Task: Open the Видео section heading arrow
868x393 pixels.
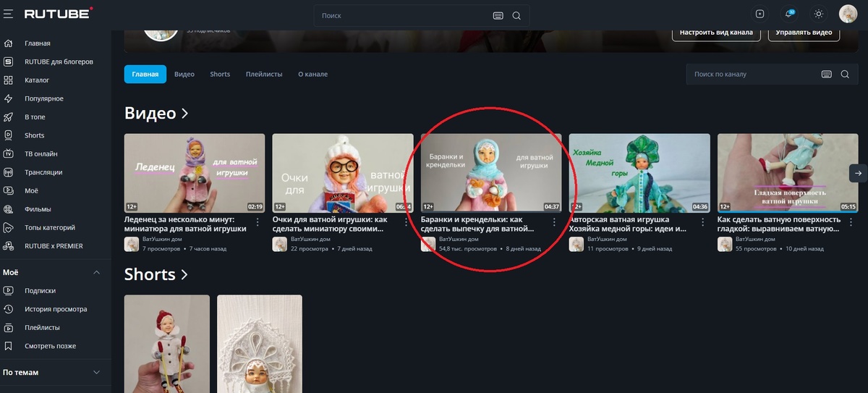Action: point(185,114)
